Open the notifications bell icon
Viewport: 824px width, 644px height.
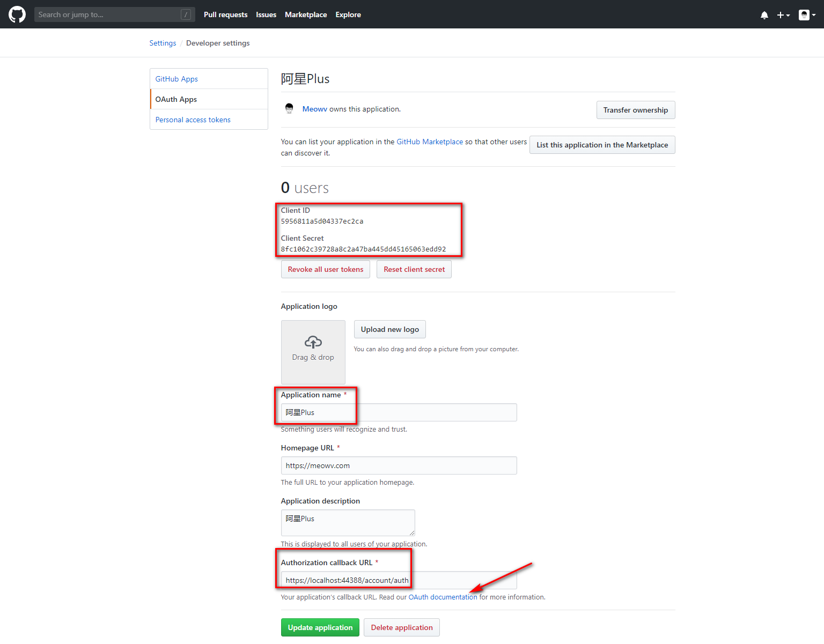(764, 15)
